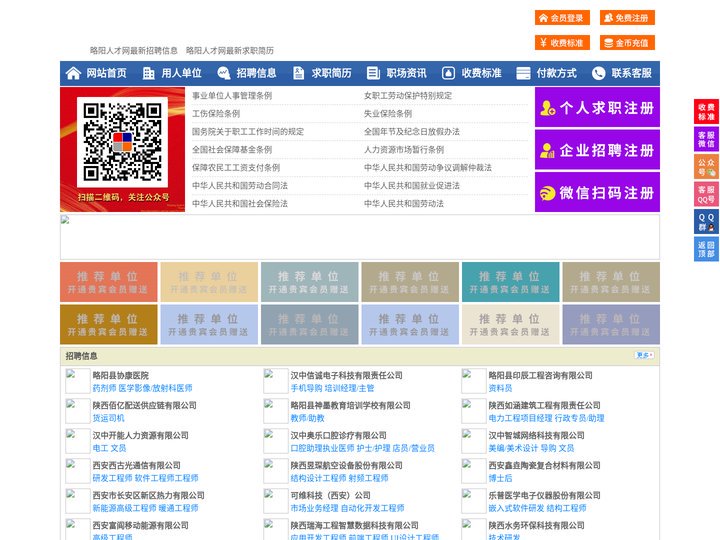Open 市场业务经理 job link

coord(314,508)
